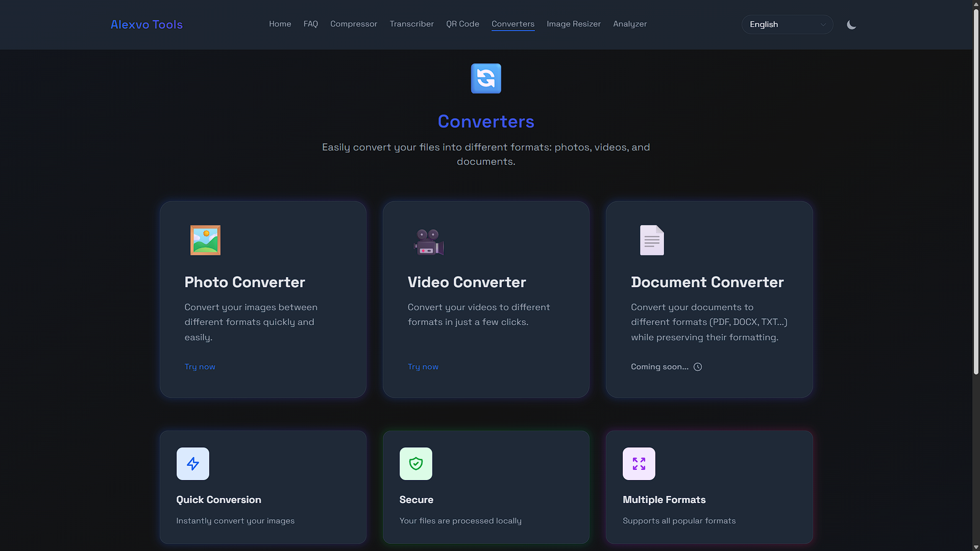Open the English language dropdown

787,24
